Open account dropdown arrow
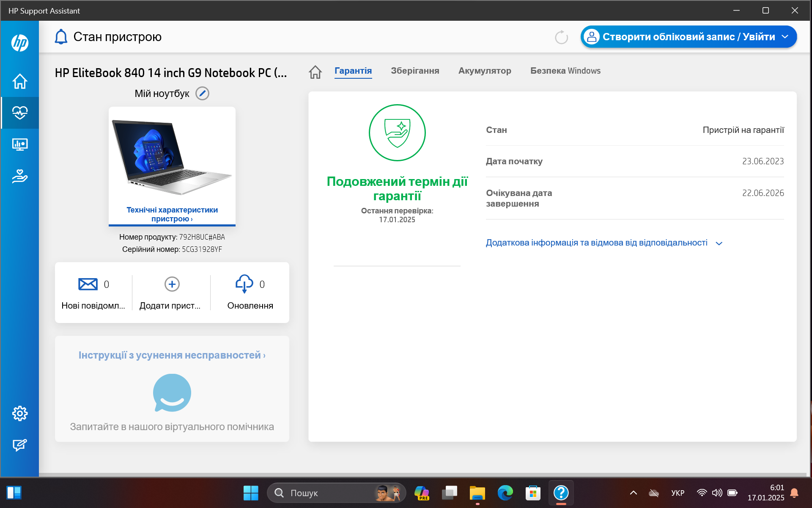Screen dimensions: 812x508 785,37
